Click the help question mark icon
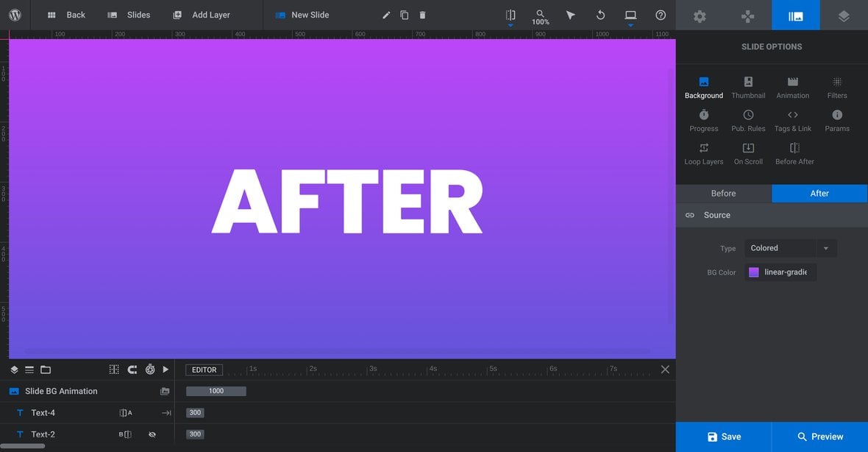 click(x=660, y=15)
